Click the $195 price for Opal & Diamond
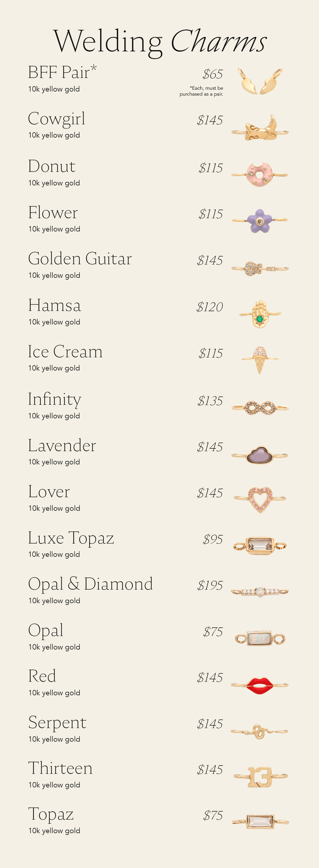This screenshot has width=319, height=868. [210, 586]
